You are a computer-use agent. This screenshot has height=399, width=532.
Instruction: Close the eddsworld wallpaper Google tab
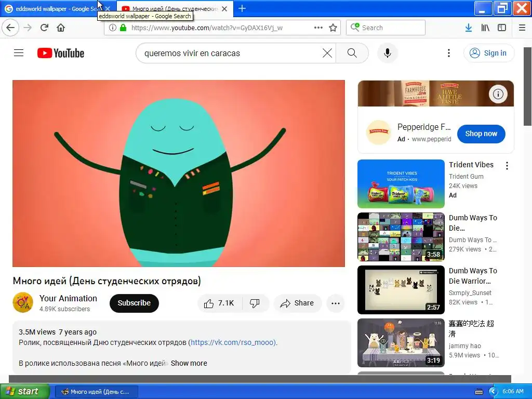point(108,9)
